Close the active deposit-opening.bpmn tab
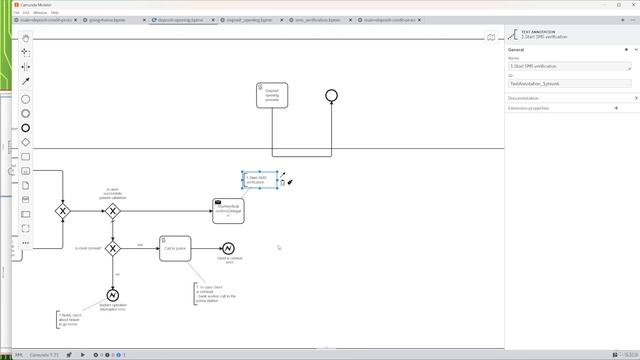This screenshot has height=360, width=640. coord(213,20)
